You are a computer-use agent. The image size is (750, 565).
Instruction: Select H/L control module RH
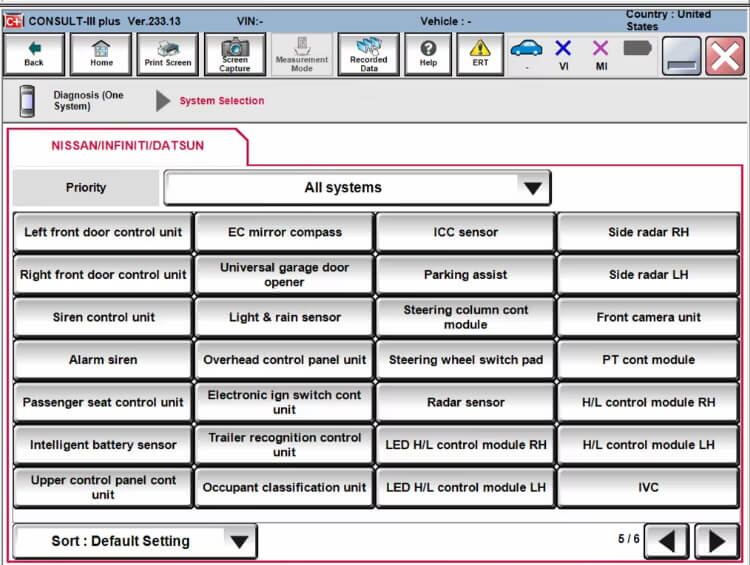pyautogui.click(x=648, y=402)
